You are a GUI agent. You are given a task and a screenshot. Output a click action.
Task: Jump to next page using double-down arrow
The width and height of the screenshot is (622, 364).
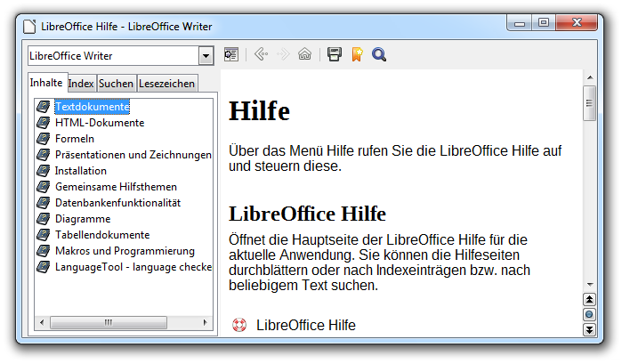(589, 330)
